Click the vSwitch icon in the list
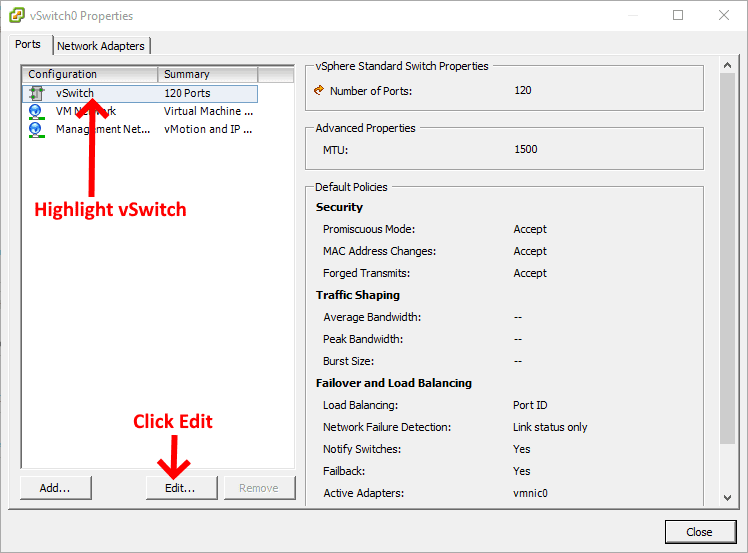The width and height of the screenshot is (748, 553). pos(36,94)
